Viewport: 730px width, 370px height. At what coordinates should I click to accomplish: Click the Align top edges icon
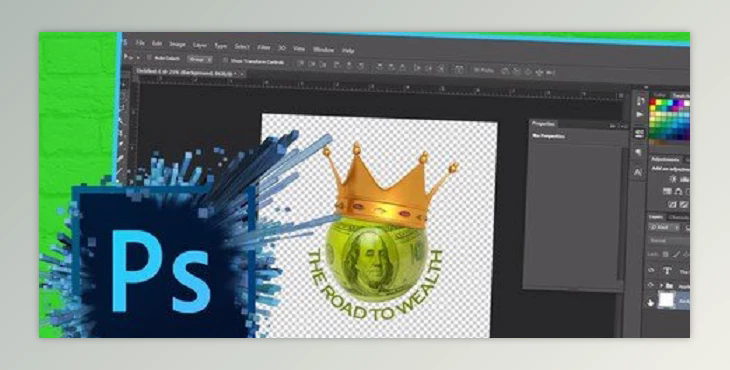tap(301, 64)
